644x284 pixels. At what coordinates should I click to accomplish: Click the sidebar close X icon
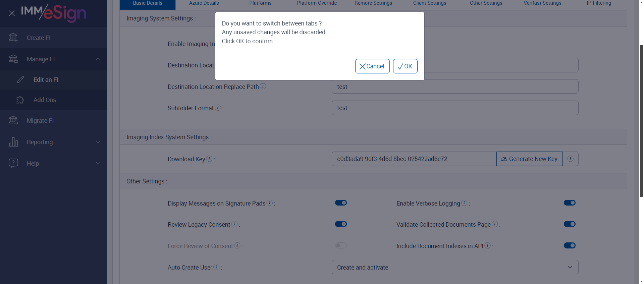pyautogui.click(x=12, y=13)
